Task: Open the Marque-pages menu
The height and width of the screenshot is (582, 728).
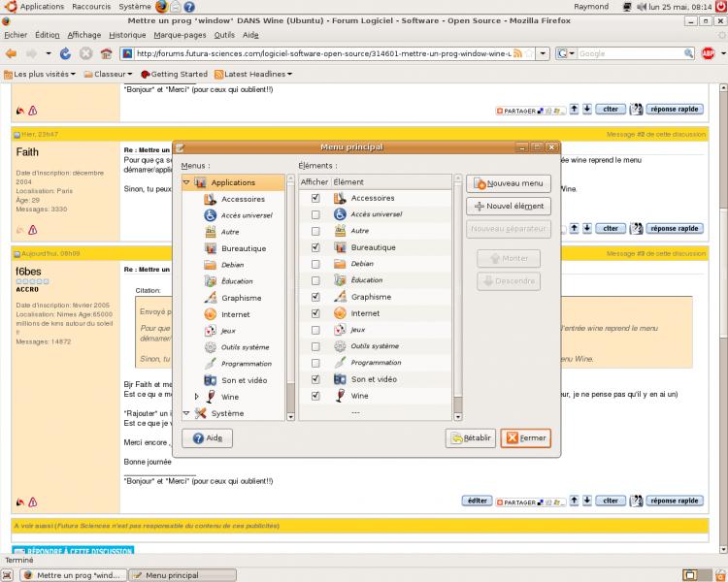Action: click(180, 35)
